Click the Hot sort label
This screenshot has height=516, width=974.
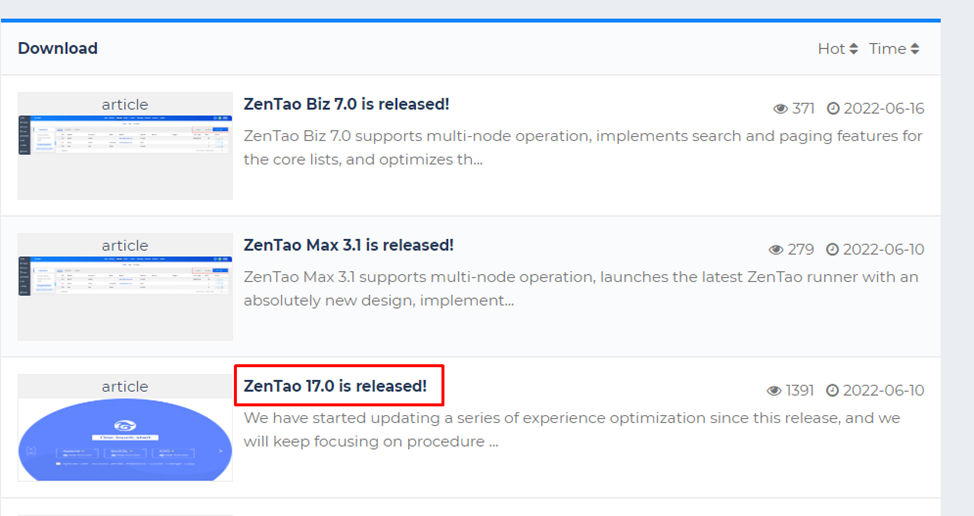click(831, 48)
